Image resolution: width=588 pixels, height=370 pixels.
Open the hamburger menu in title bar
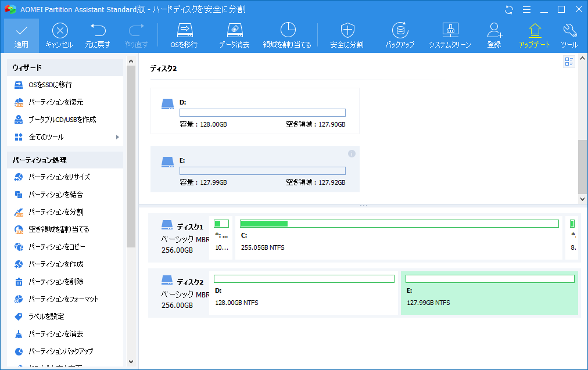click(x=526, y=10)
